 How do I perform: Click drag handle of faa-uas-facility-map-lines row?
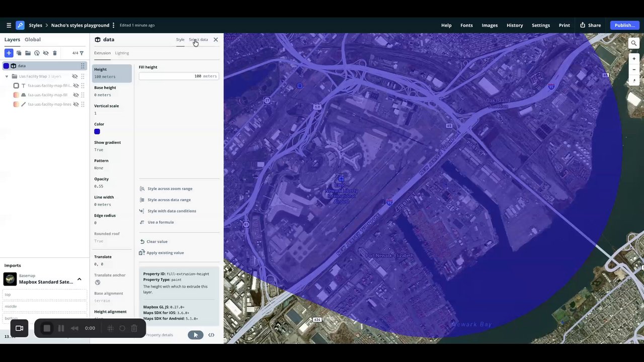tap(83, 104)
